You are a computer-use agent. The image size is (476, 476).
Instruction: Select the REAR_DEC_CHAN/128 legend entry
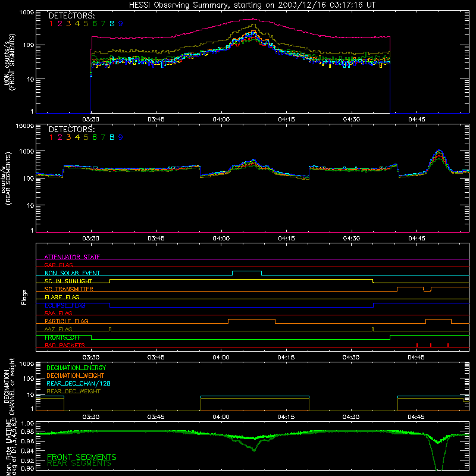79,383
